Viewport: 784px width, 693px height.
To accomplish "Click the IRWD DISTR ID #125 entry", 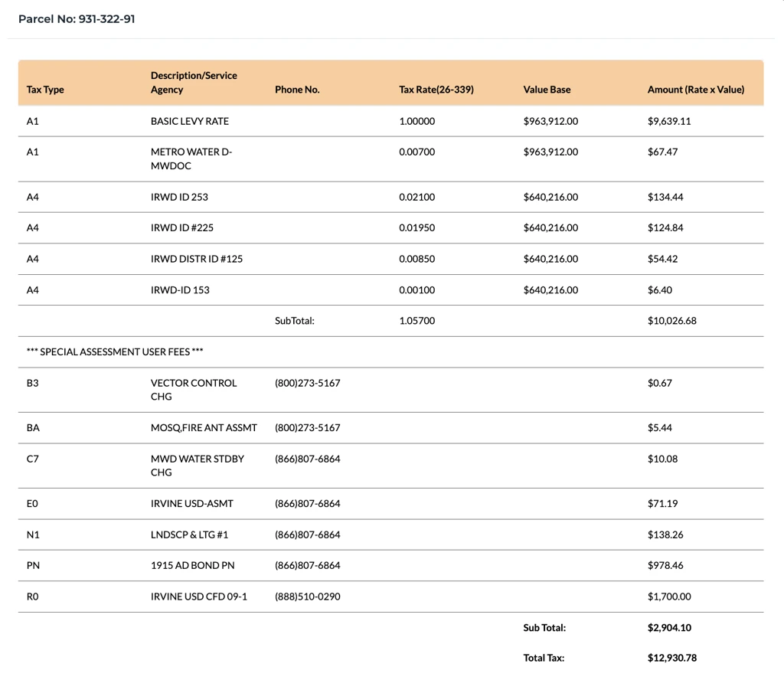I will pos(197,259).
